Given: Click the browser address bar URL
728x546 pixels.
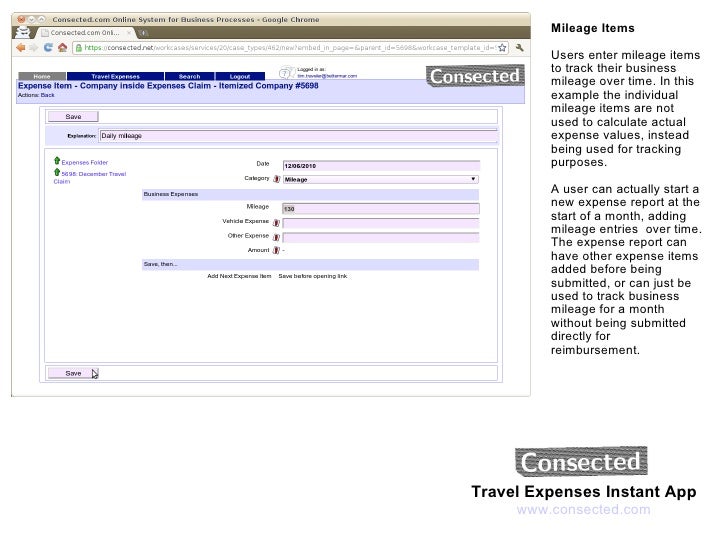Looking at the screenshot, I should [290, 47].
